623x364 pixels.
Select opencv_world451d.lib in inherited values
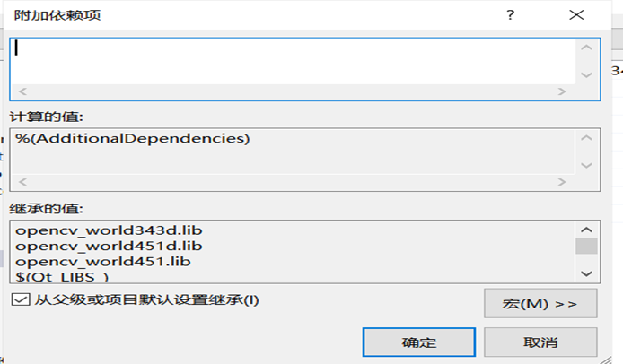pyautogui.click(x=109, y=247)
